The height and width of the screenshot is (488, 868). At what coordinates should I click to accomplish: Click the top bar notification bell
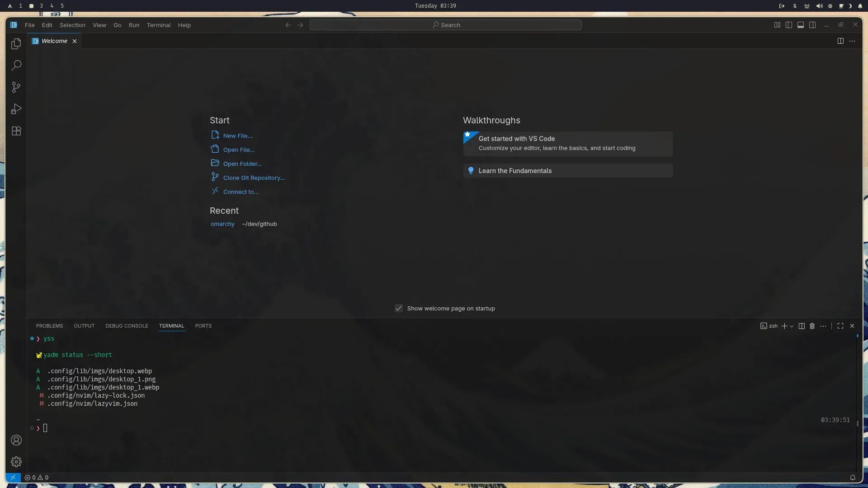[x=860, y=6]
